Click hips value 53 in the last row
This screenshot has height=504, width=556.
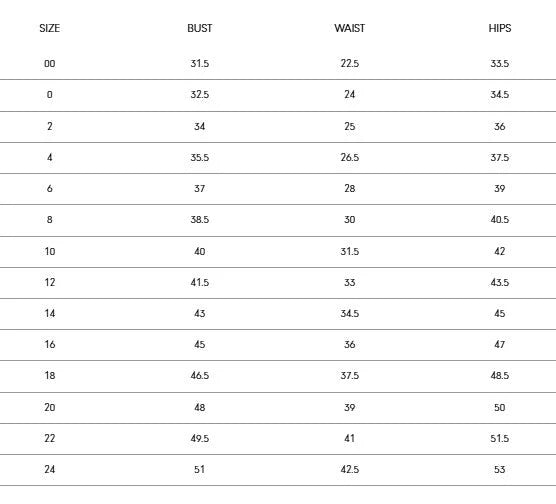(500, 470)
